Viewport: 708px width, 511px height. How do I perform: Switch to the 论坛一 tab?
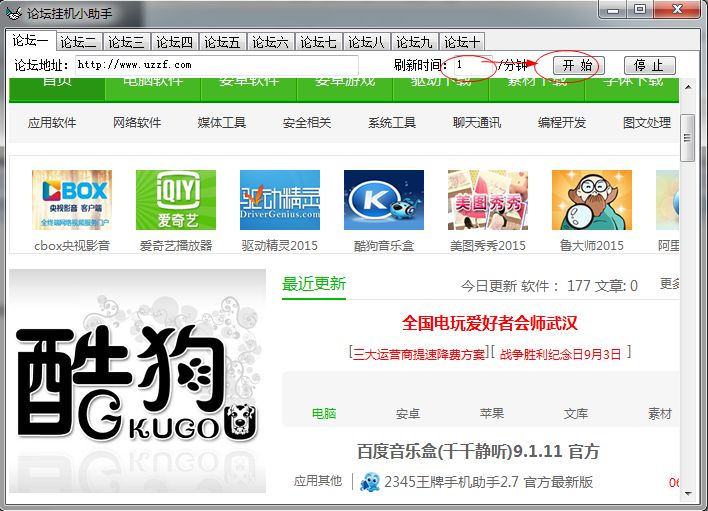point(30,40)
